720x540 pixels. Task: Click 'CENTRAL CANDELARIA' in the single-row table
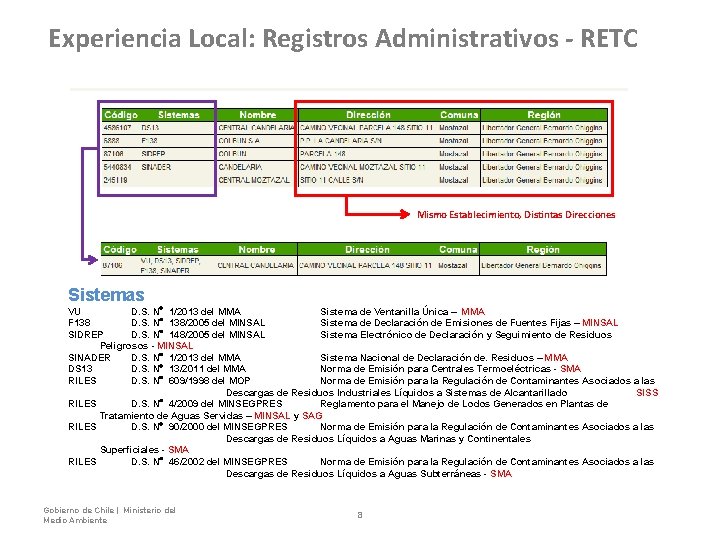click(x=255, y=265)
